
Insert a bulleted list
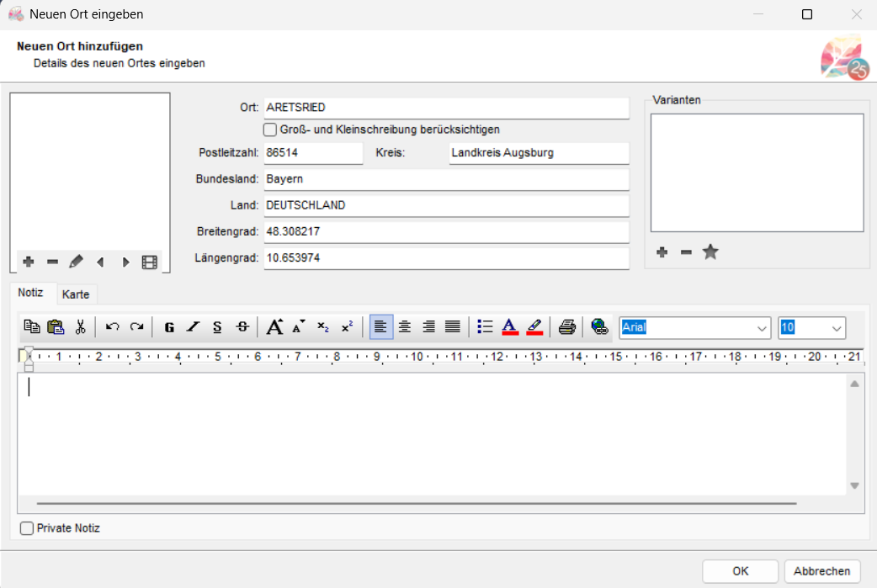(485, 326)
